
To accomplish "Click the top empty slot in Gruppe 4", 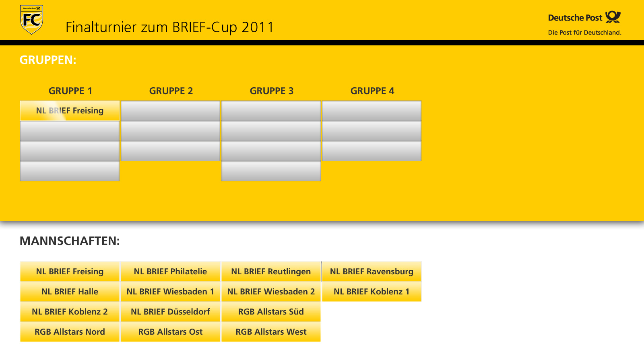I will click(x=372, y=111).
